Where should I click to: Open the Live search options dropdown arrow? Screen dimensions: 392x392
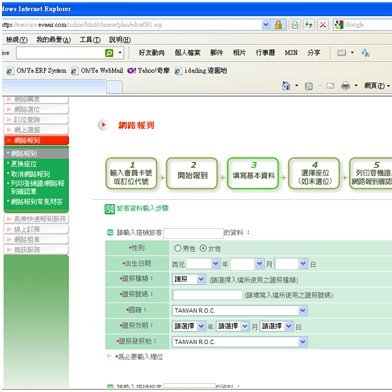click(x=120, y=53)
